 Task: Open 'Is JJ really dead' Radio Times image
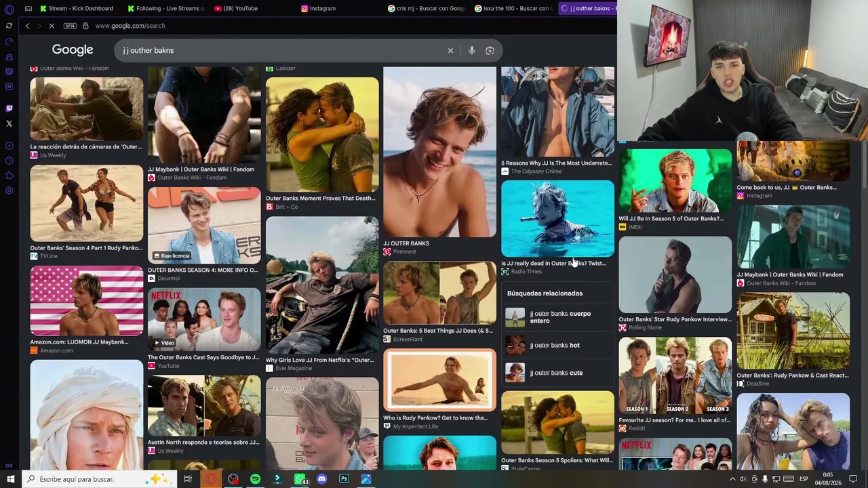[557, 219]
